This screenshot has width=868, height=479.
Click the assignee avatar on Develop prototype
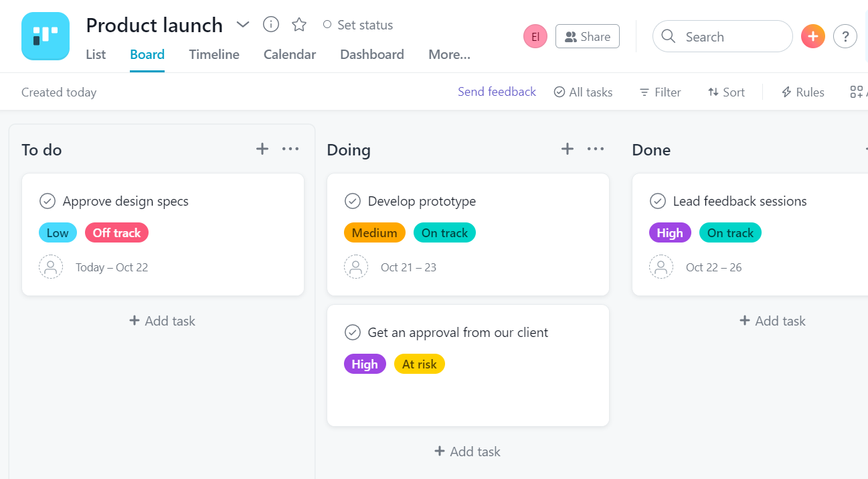click(x=355, y=267)
